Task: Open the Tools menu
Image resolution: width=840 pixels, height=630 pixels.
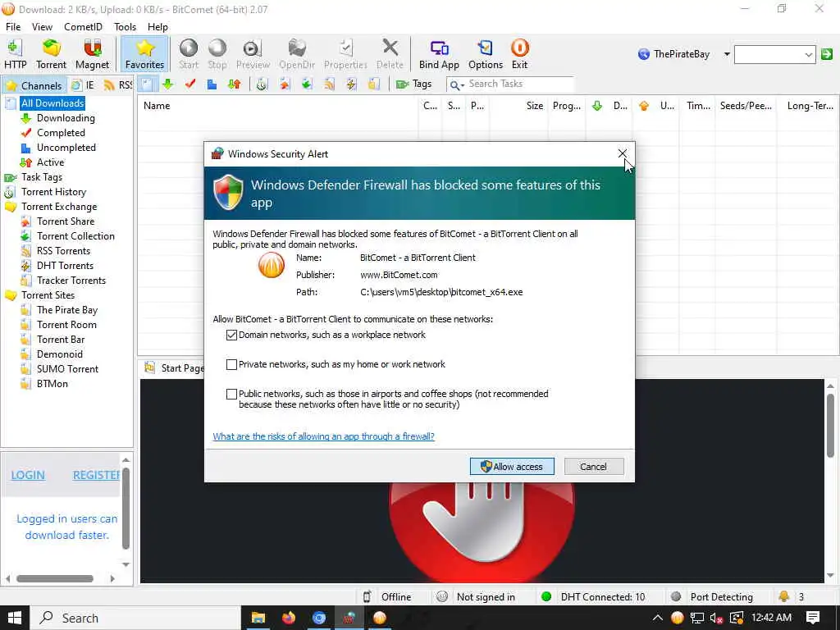Action: click(125, 27)
